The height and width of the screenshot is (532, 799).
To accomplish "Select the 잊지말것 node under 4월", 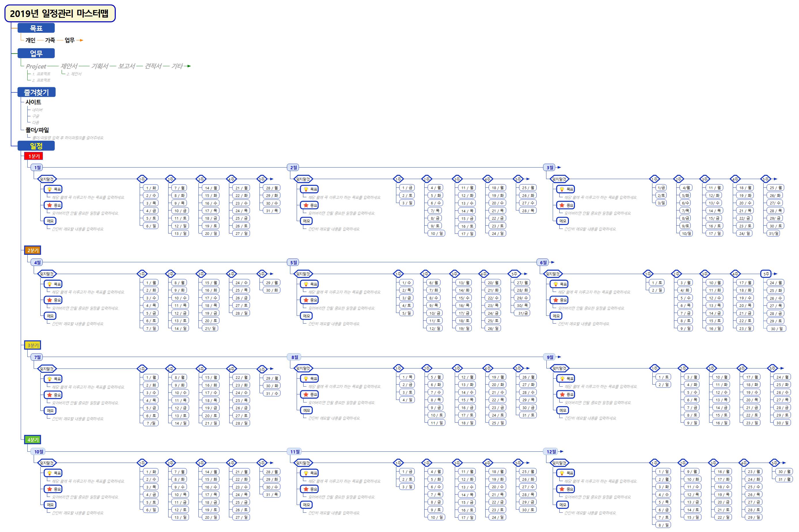I will (x=47, y=274).
